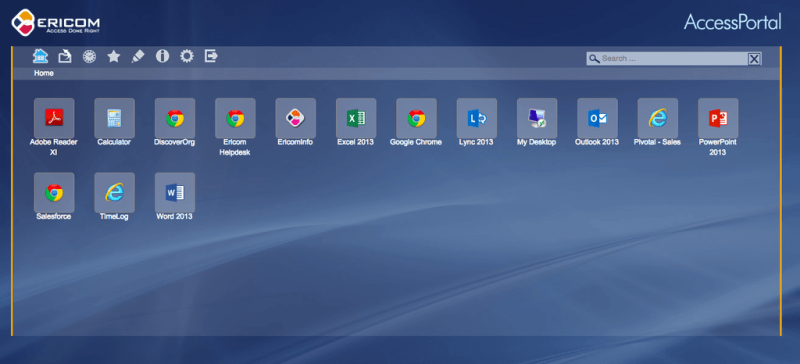The height and width of the screenshot is (364, 800).
Task: Open Pivotal - Sales in Internet Explorer
Action: pos(658,118)
